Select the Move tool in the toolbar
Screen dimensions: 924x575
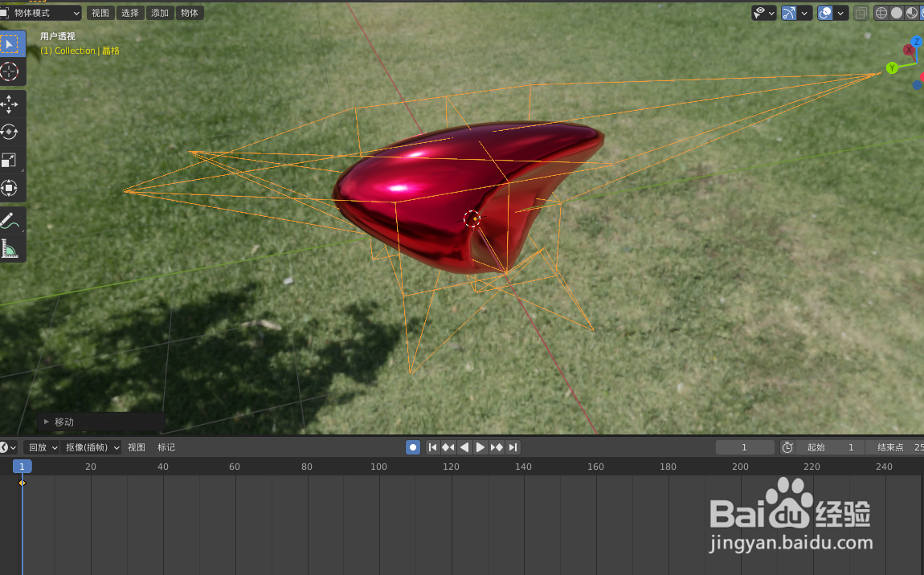coord(10,104)
